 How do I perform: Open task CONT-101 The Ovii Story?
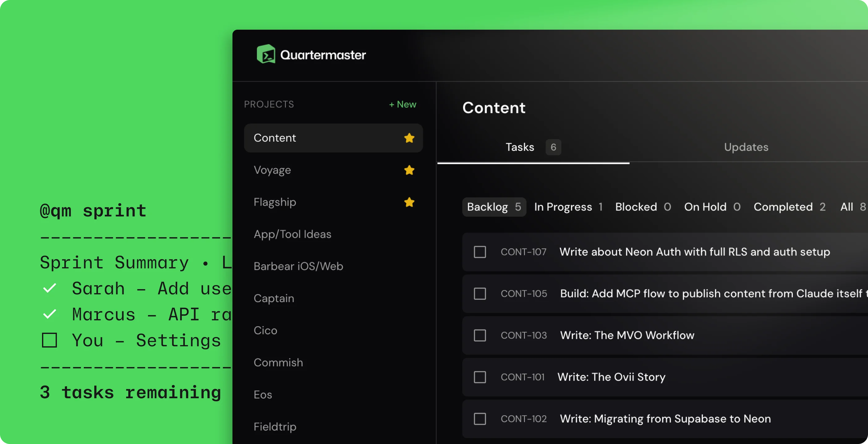point(611,377)
